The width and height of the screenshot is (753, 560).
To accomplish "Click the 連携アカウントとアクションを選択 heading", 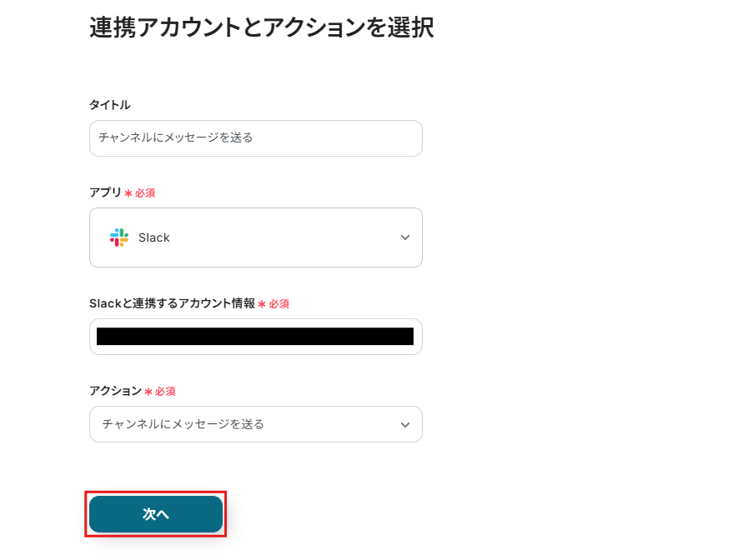I will tap(261, 27).
